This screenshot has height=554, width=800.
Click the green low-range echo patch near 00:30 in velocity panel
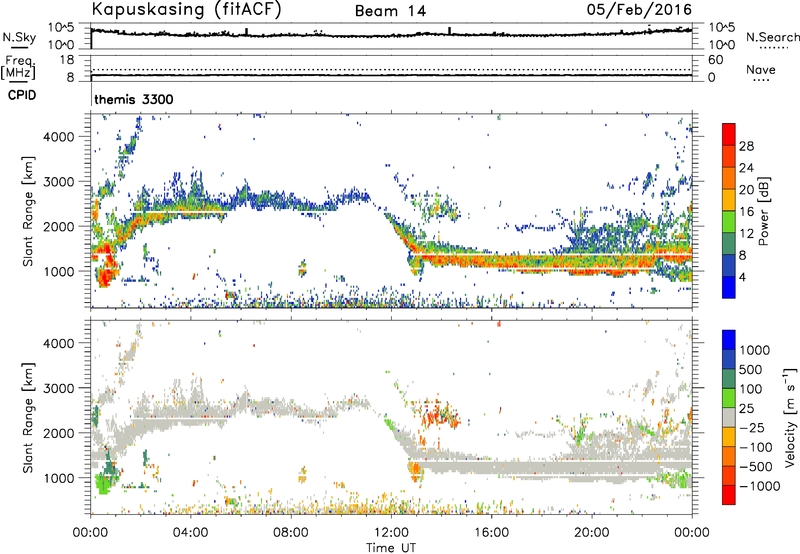(x=104, y=483)
